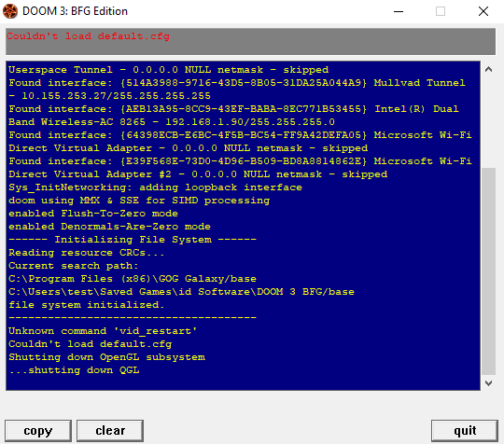This screenshot has width=504, height=444.
Task: Click the "Shutting down OpenGL subsystem" line
Action: click(106, 357)
